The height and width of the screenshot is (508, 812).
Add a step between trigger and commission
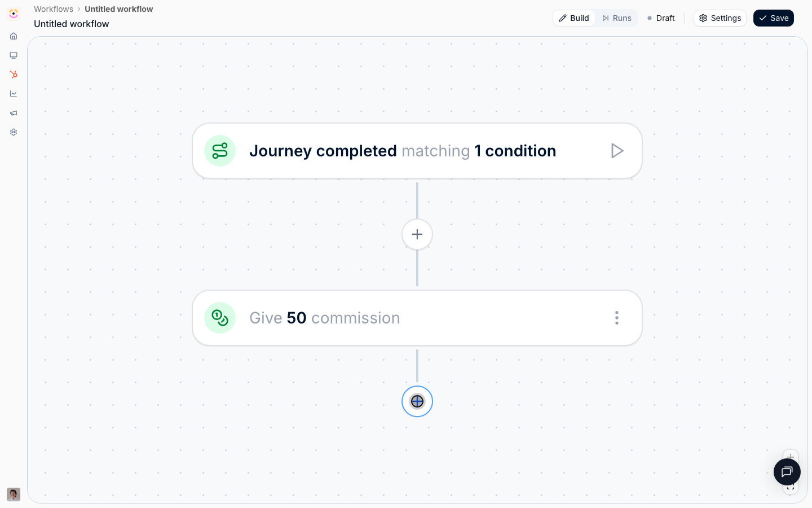click(417, 234)
